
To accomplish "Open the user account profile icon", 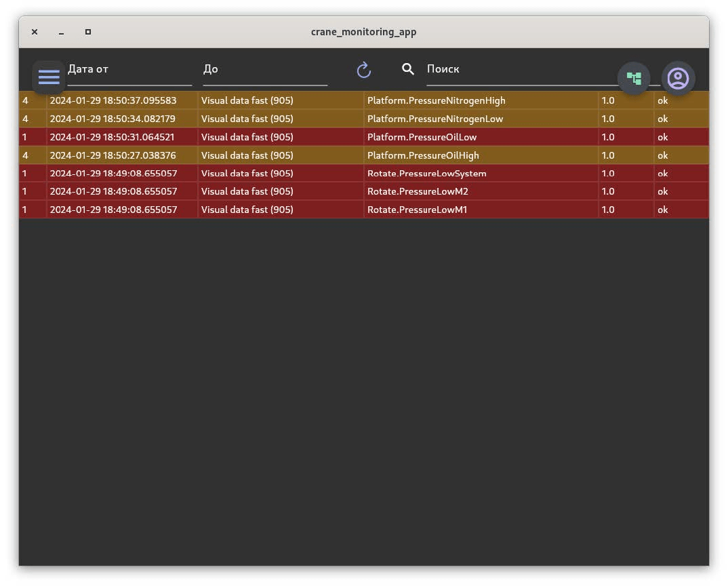I will 678,78.
